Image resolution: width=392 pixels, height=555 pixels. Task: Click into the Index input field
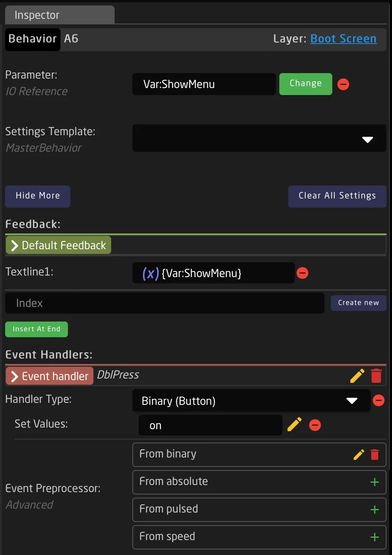point(165,303)
